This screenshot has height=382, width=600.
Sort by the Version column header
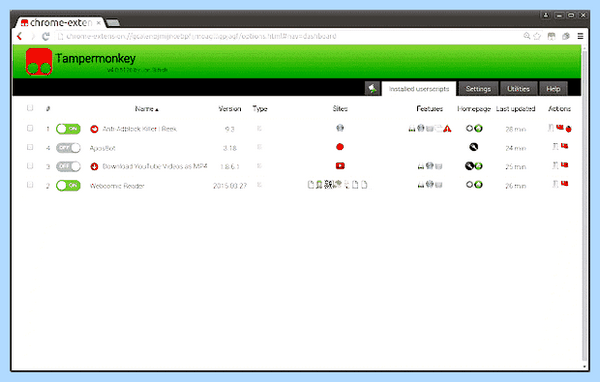[230, 109]
